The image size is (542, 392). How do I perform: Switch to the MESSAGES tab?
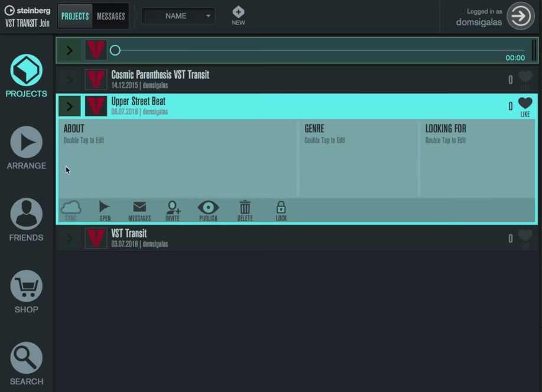point(111,16)
